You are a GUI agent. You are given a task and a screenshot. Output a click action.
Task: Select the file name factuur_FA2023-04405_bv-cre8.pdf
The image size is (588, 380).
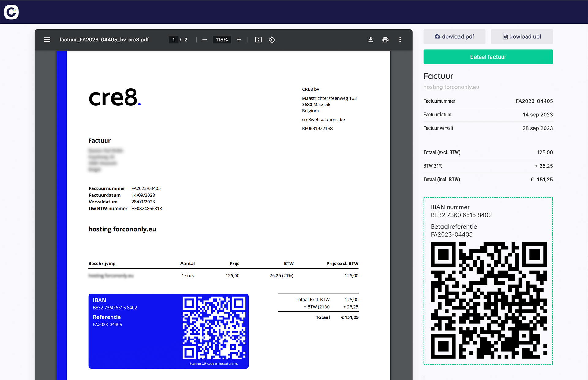click(104, 40)
